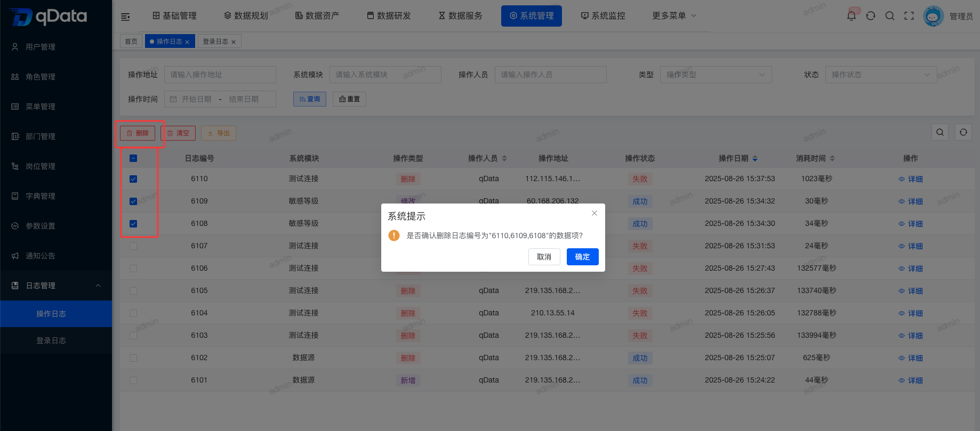Open 角色管理 in the sidebar
Image resolution: width=980 pixels, height=431 pixels.
pyautogui.click(x=56, y=77)
